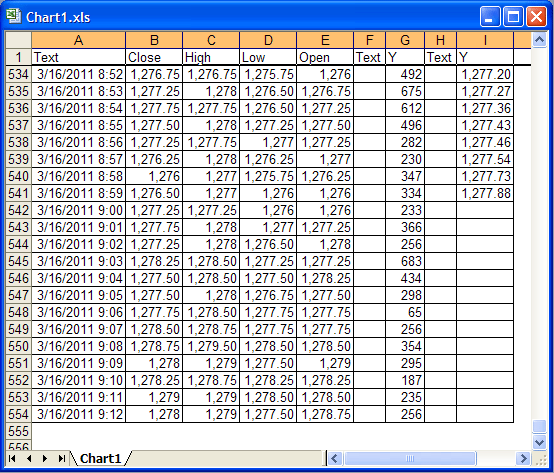Click Y value 65
The image size is (554, 473).
(405, 312)
